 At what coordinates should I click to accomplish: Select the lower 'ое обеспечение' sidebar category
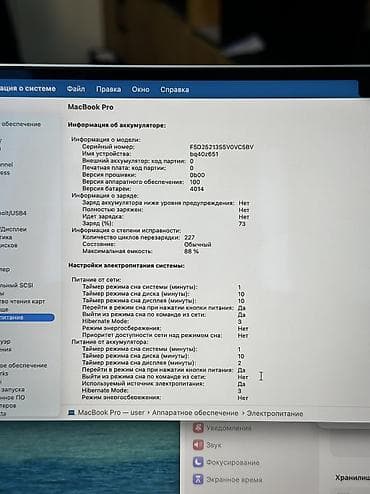(23, 365)
